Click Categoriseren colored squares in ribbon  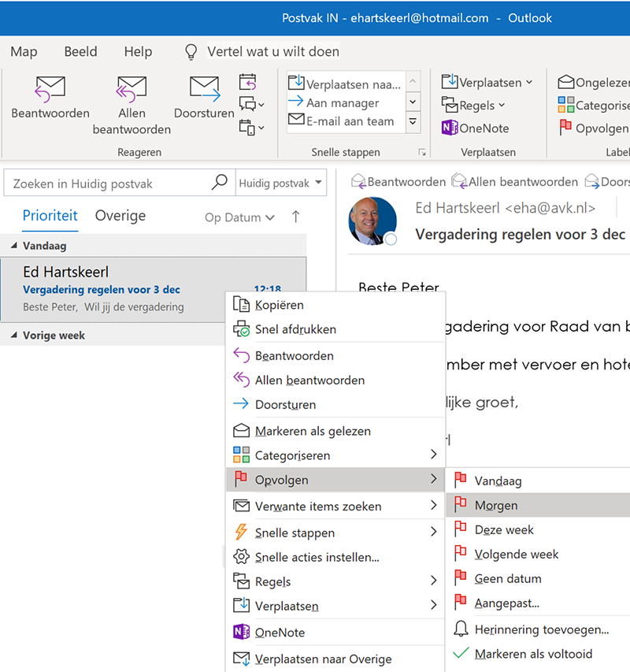point(594,105)
